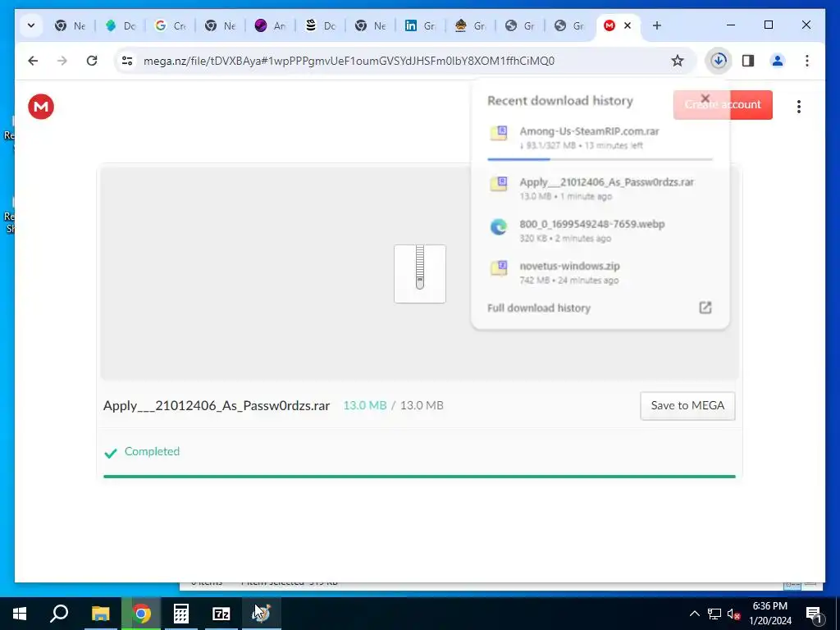840x630 pixels.
Task: Click the Among Us download progress bar
Action: (x=600, y=159)
